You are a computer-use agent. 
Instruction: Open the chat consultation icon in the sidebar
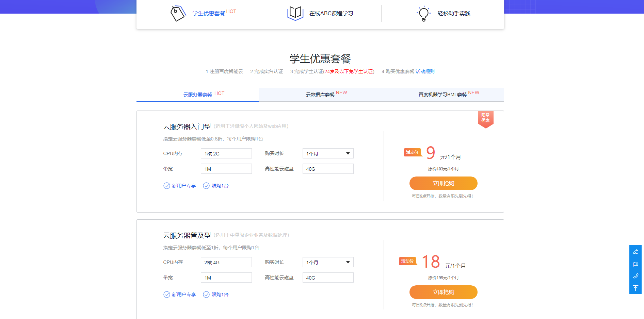(635, 264)
